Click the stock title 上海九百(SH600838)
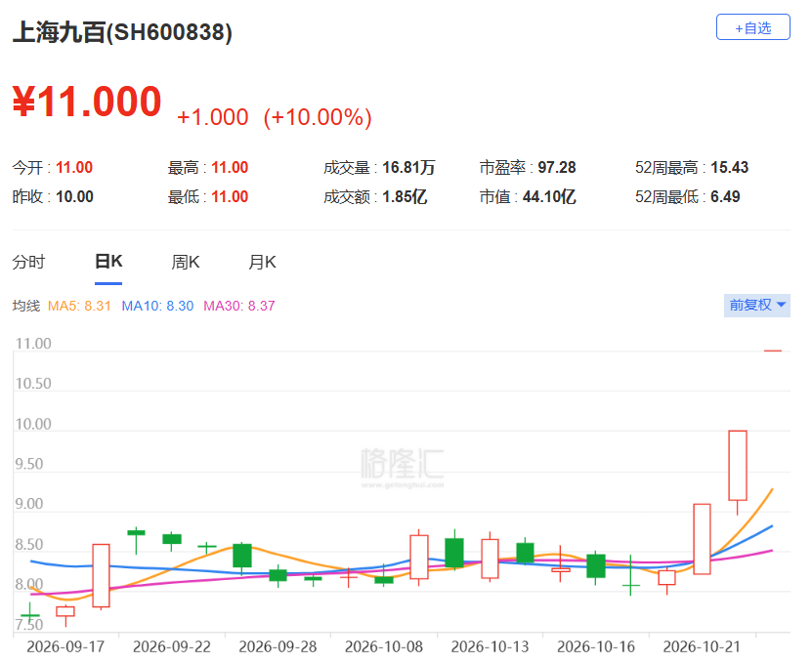This screenshot has width=812, height=664. coord(122,32)
